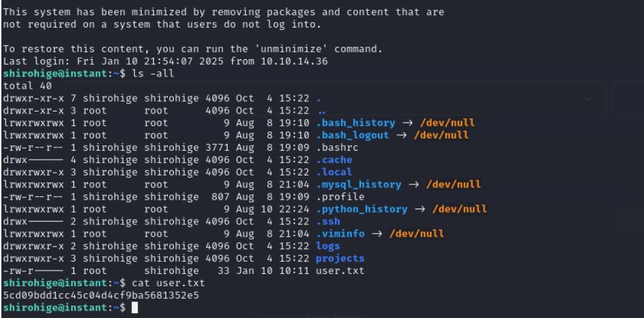This screenshot has width=644, height=318.
Task: Click the user flag hash 5cd09bdd1cc45c04d4cf9ba5681352e5
Action: click(101, 295)
